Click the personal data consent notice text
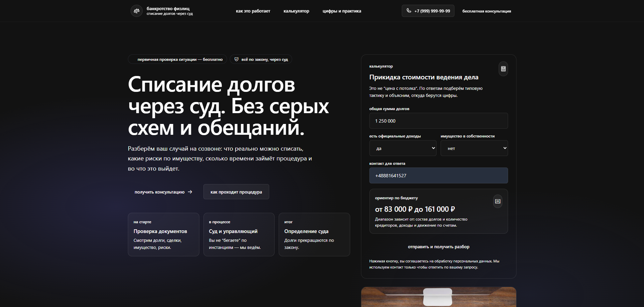 434,264
